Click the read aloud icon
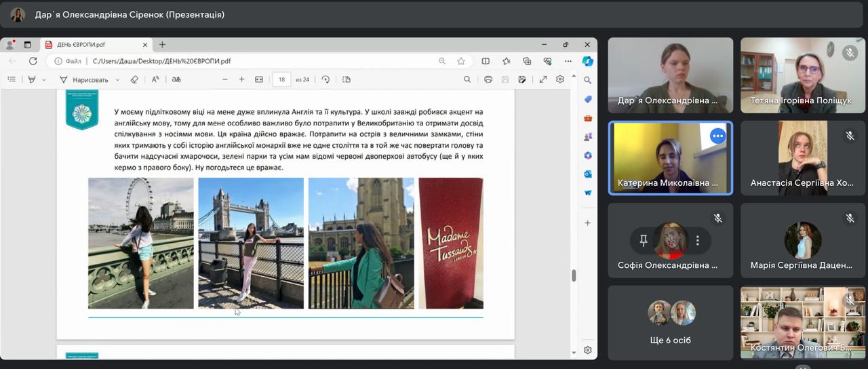 point(155,79)
